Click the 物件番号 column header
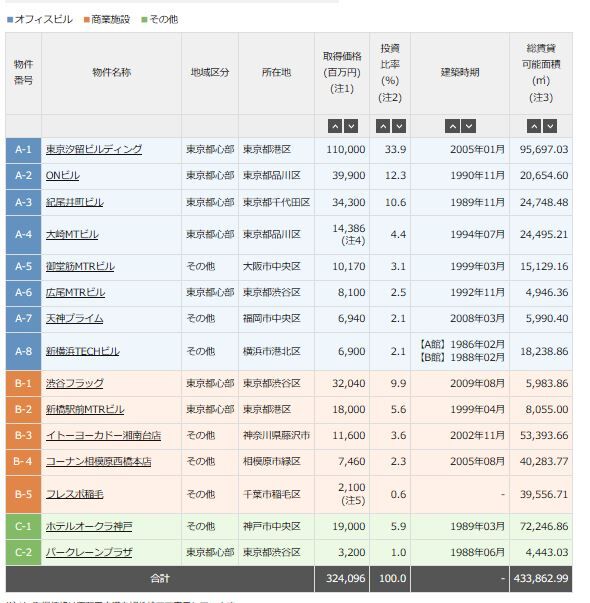 pyautogui.click(x=23, y=73)
